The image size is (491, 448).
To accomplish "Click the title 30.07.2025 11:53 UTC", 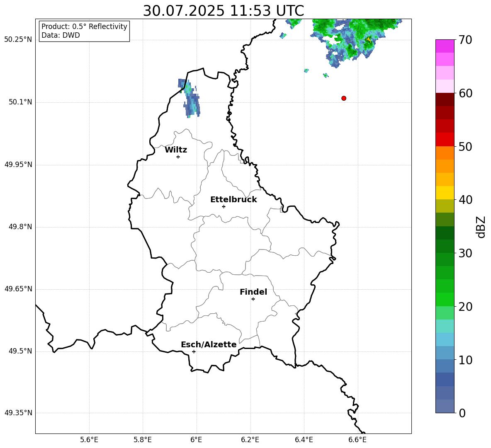I will 224,11.
